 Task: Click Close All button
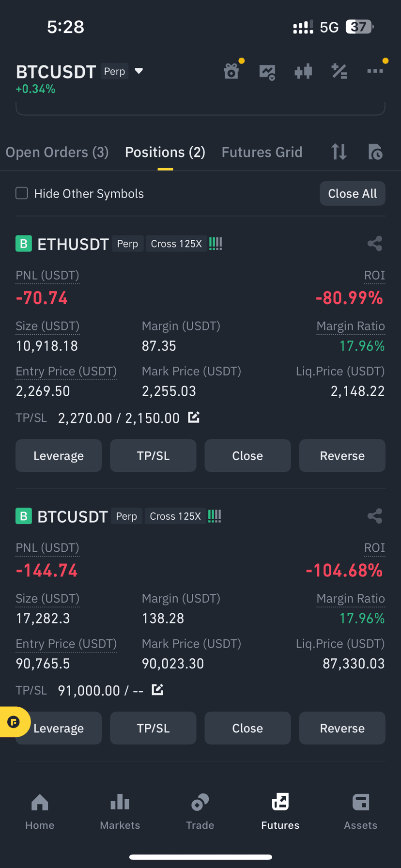pos(353,193)
